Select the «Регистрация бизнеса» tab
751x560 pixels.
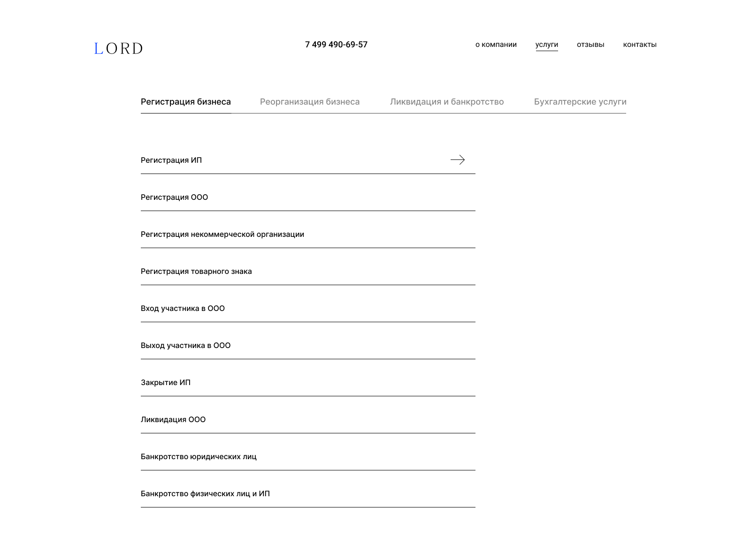[186, 102]
